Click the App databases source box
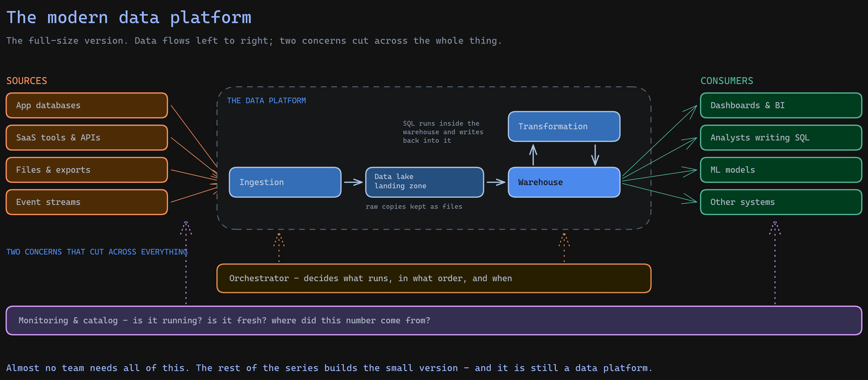The height and width of the screenshot is (380, 868). (x=87, y=105)
